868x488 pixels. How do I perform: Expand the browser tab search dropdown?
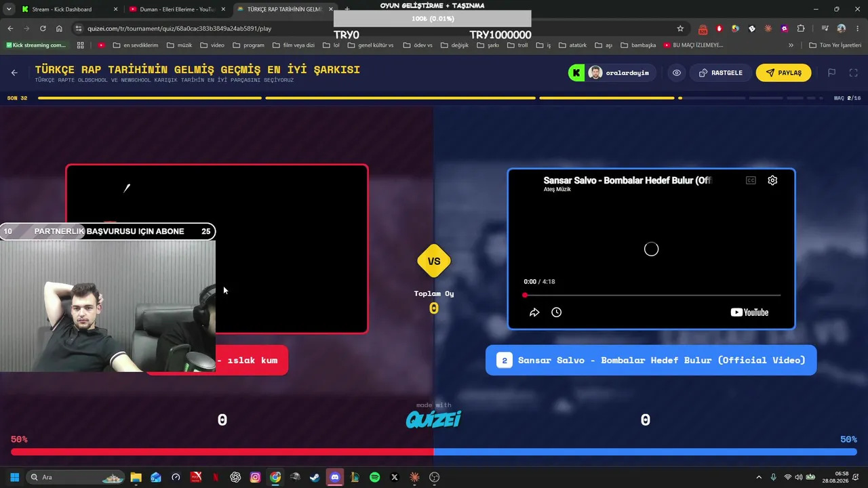click(9, 9)
